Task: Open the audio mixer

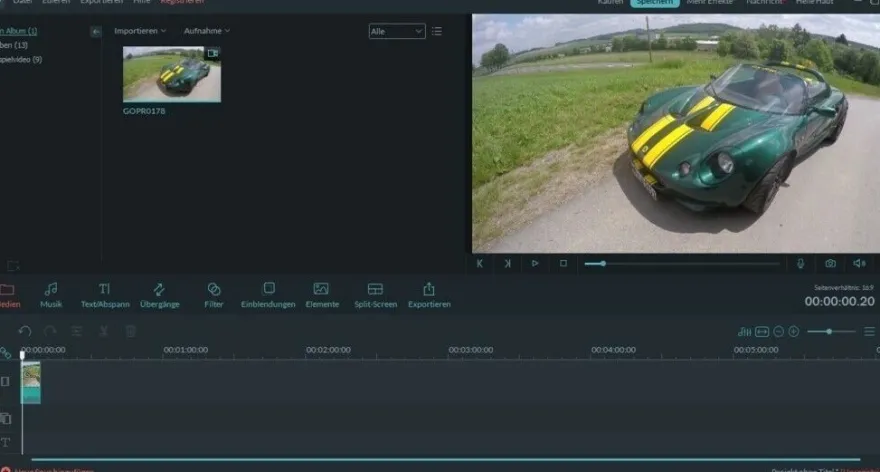Action: (744, 332)
